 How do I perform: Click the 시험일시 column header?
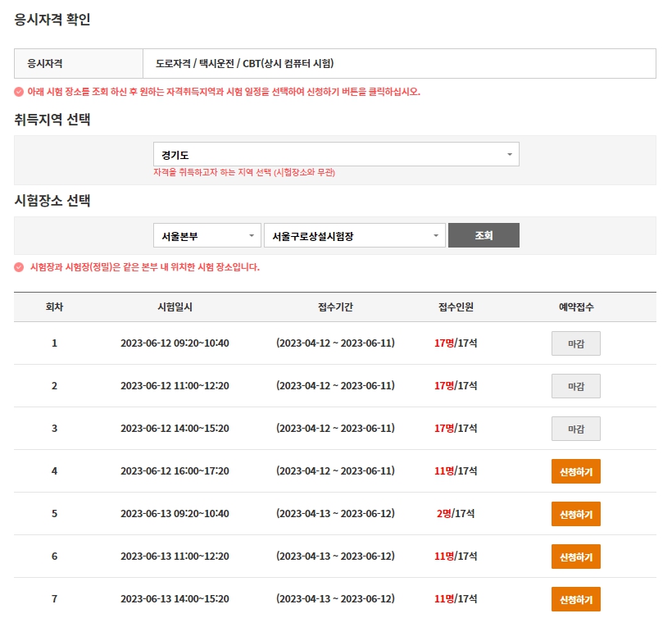175,307
